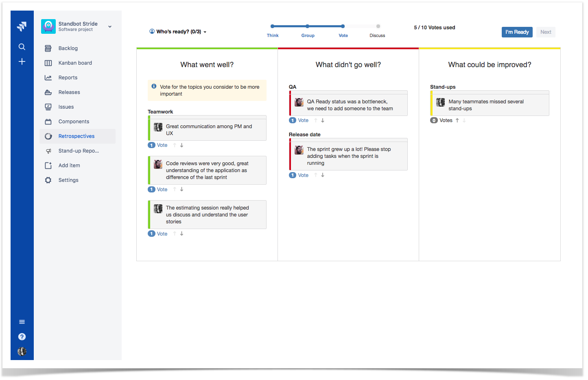Click the Teamwork group heading
Image resolution: width=588 pixels, height=380 pixels.
[x=160, y=112]
